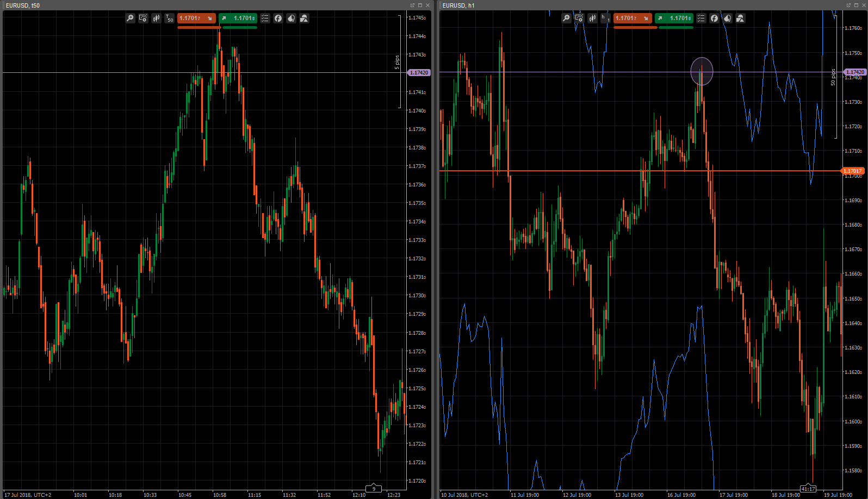Open the T50 tick timeframe selector
868x499 pixels.
(x=169, y=18)
